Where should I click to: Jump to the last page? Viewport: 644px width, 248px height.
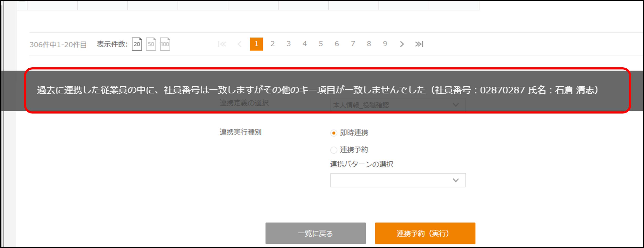pos(419,44)
